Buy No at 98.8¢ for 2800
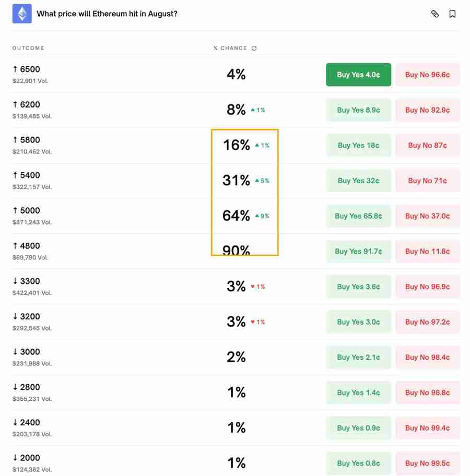The image size is (470, 476). click(x=428, y=392)
